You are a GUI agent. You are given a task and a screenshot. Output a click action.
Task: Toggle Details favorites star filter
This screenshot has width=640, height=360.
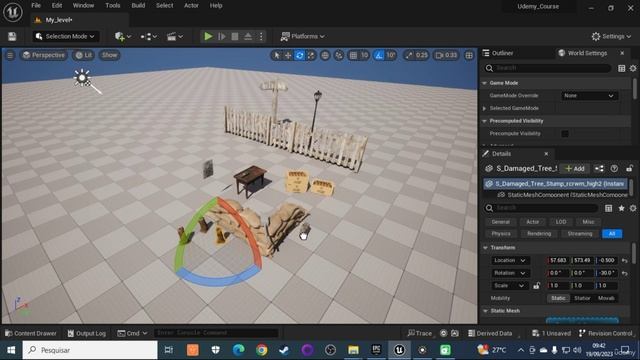tap(621, 208)
